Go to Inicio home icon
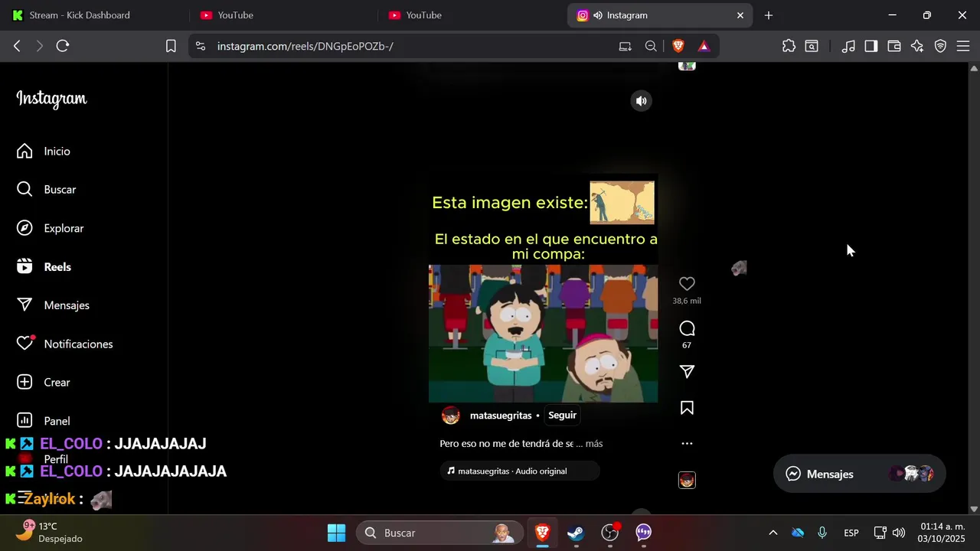The image size is (980, 551). pos(24,151)
